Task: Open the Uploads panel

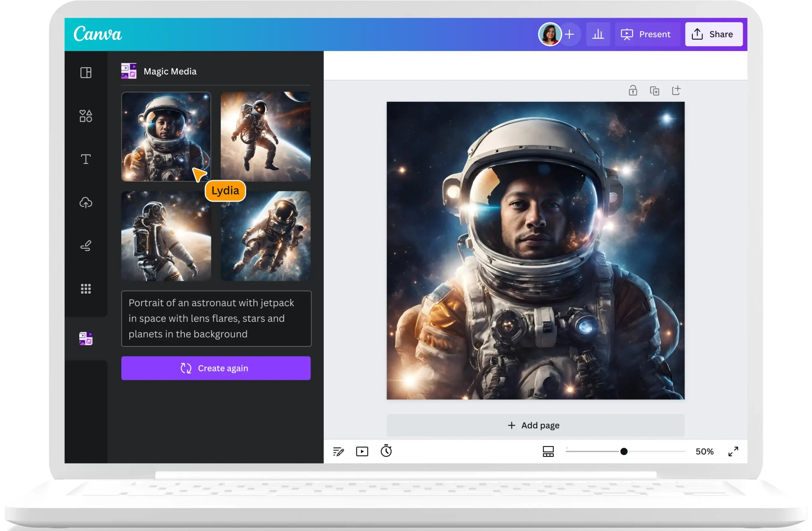Action: [x=86, y=203]
